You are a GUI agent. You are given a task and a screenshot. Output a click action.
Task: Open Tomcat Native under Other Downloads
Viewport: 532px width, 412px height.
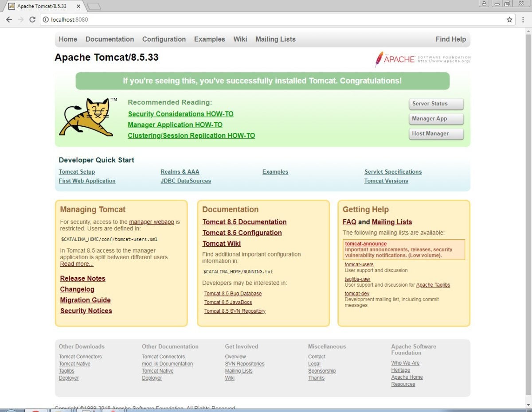click(74, 364)
